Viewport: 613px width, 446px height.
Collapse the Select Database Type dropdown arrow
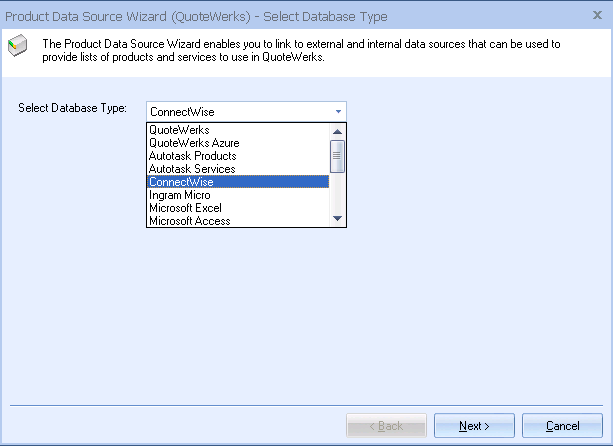(x=338, y=111)
